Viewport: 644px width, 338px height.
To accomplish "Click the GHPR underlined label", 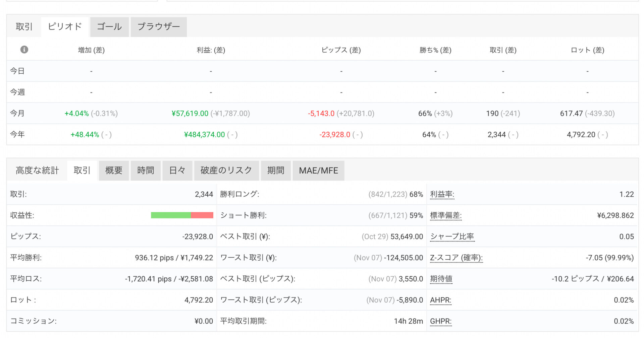I will [x=441, y=321].
